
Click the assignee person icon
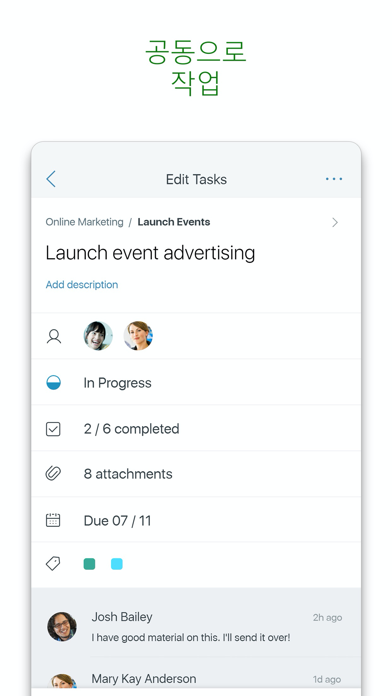coord(54,336)
